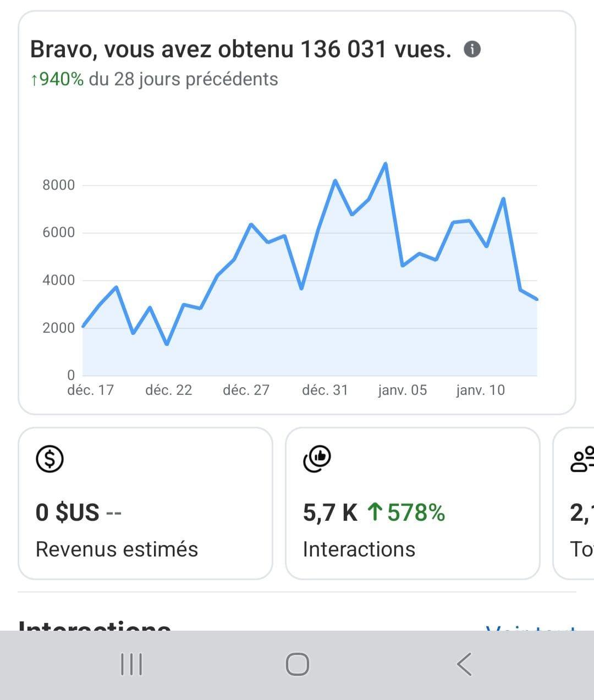This screenshot has width=594, height=700.
Task: Select the janv. 10 axis label
Action: click(480, 390)
